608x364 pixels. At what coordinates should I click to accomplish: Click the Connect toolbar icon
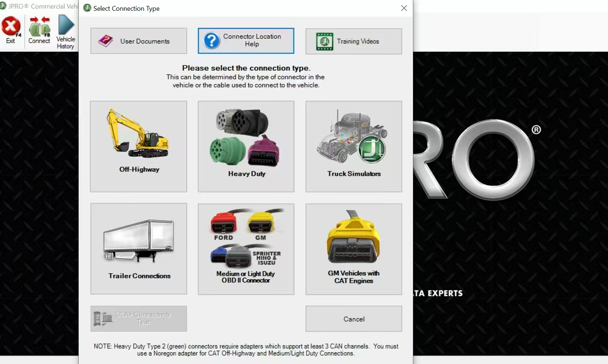pyautogui.click(x=39, y=30)
